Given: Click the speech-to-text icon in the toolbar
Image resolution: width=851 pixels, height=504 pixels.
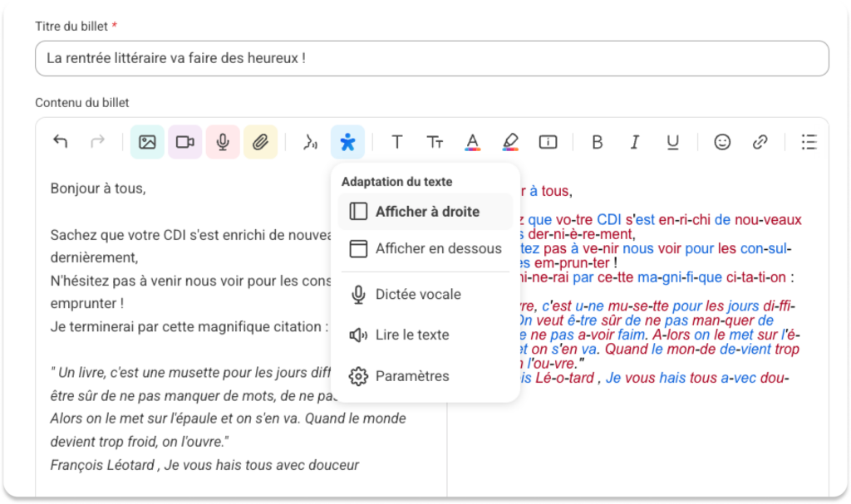Looking at the screenshot, I should click(309, 142).
